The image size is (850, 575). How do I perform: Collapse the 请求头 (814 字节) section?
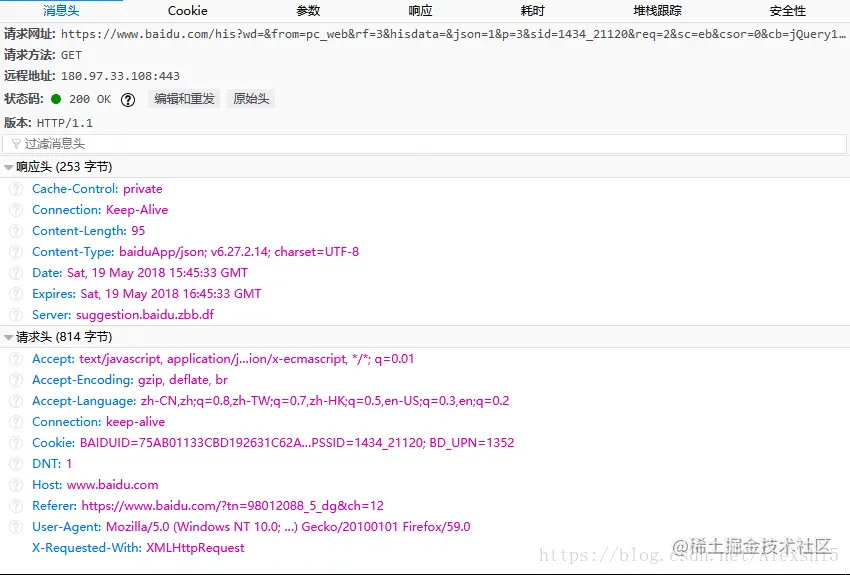8,338
